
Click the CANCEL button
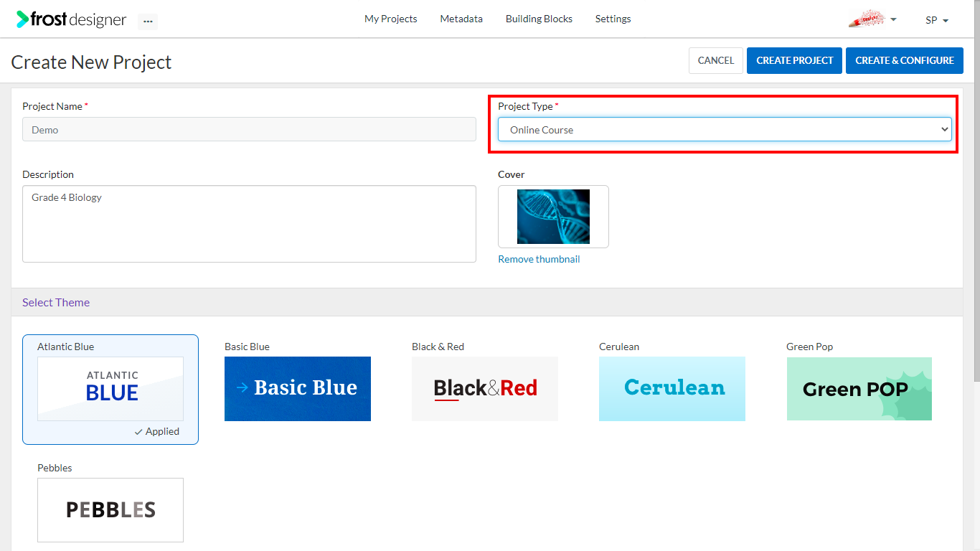[716, 61]
